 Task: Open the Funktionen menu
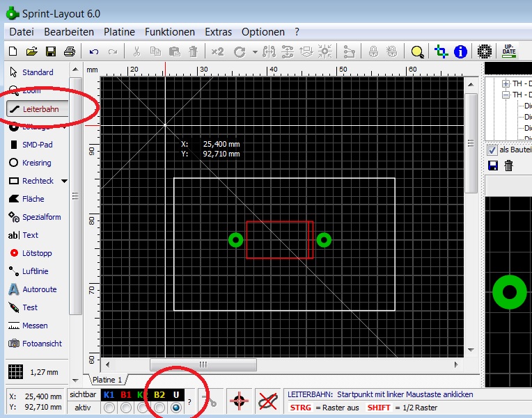[x=170, y=32]
